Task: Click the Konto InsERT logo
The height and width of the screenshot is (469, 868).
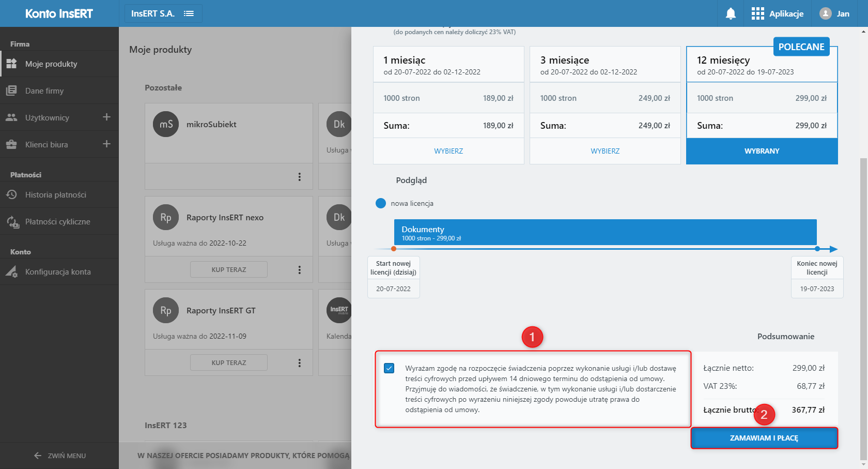Action: [59, 13]
